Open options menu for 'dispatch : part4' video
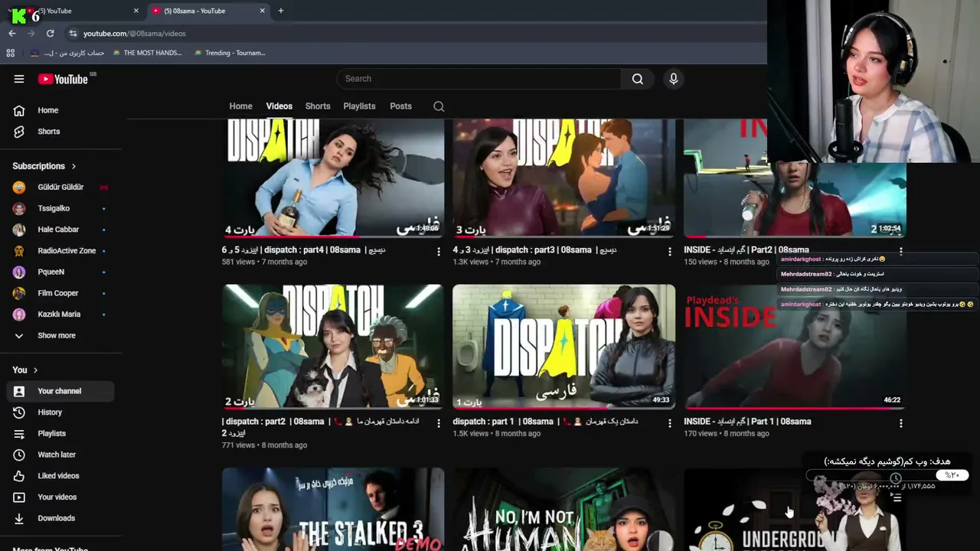Viewport: 980px width, 551px height. [x=439, y=251]
